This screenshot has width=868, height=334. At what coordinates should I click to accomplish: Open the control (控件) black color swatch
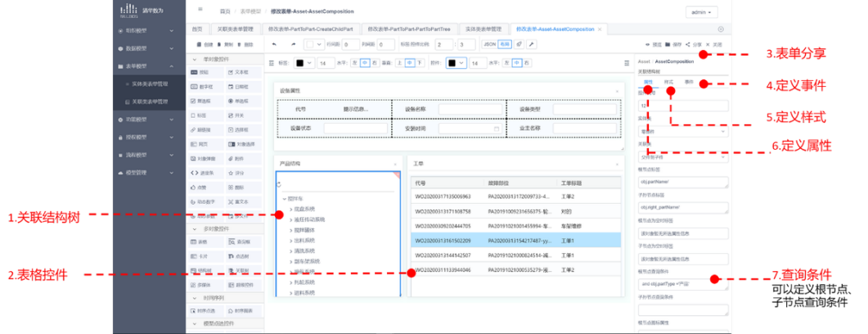[x=456, y=63]
